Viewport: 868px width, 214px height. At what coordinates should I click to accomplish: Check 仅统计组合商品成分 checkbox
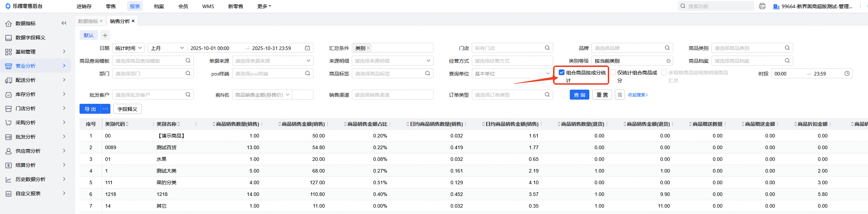pyautogui.click(x=613, y=72)
